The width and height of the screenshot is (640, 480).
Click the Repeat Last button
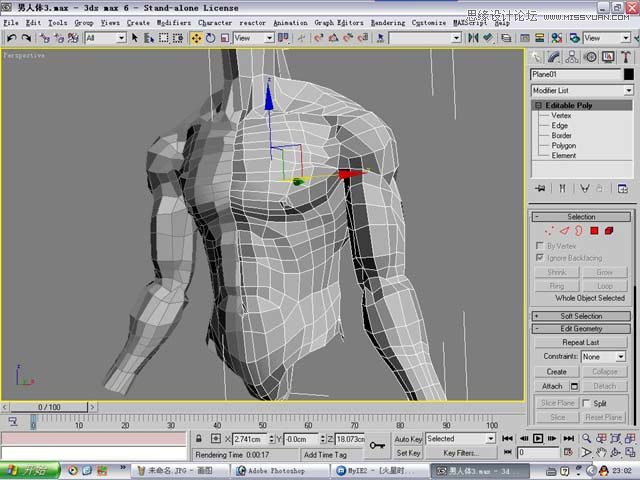[581, 342]
